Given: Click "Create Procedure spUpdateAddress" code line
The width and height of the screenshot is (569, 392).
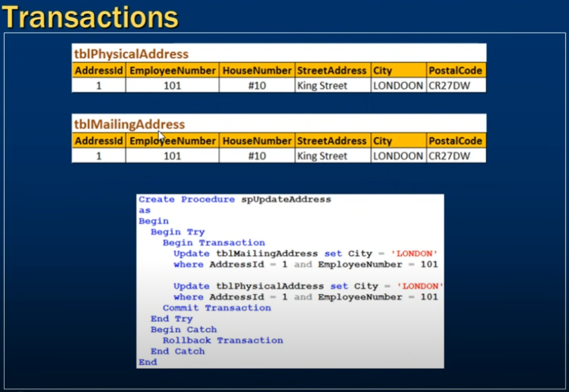Looking at the screenshot, I should tap(235, 199).
